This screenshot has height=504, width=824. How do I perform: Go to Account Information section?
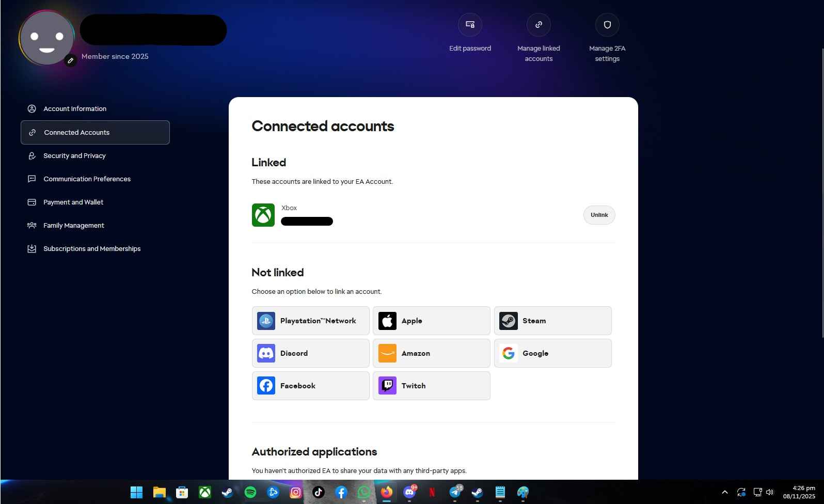point(75,109)
